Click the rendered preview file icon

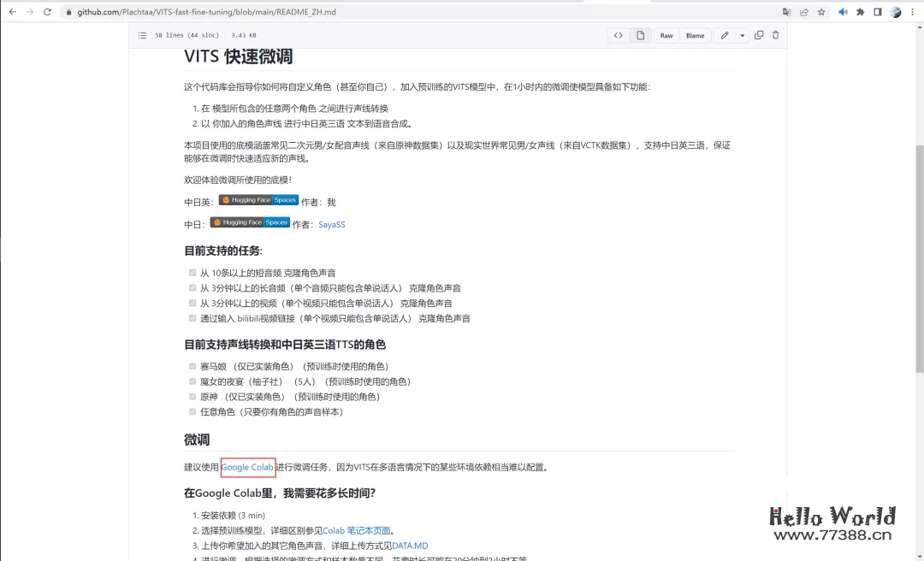point(638,35)
